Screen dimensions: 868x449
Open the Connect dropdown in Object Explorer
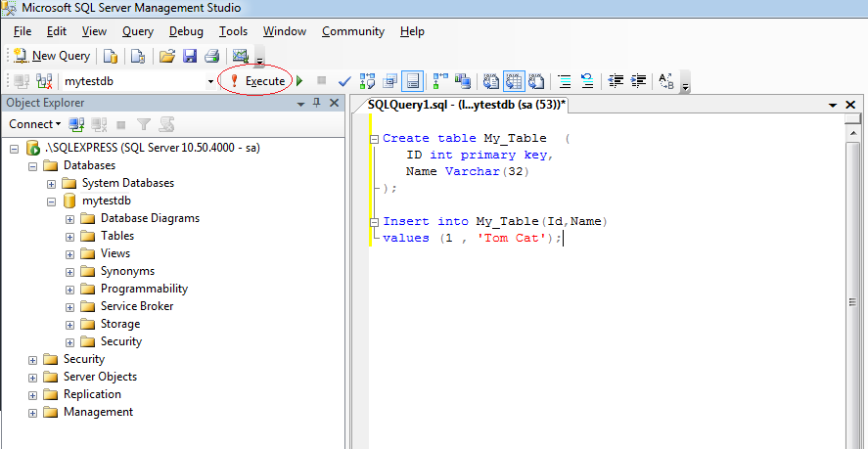coord(34,124)
